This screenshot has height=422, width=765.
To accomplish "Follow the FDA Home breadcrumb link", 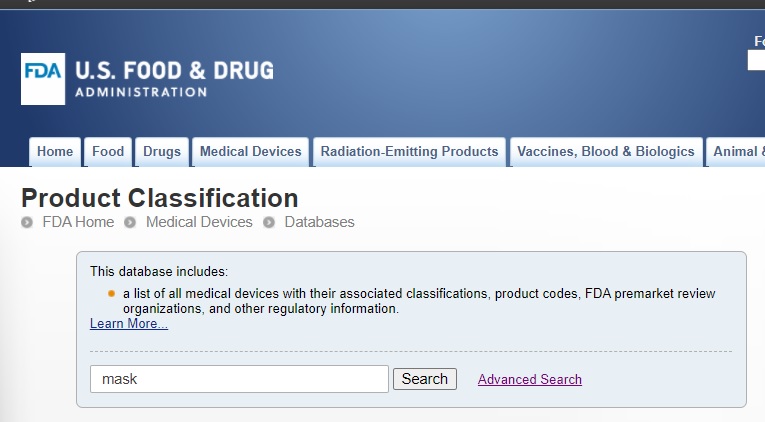I will coord(78,222).
